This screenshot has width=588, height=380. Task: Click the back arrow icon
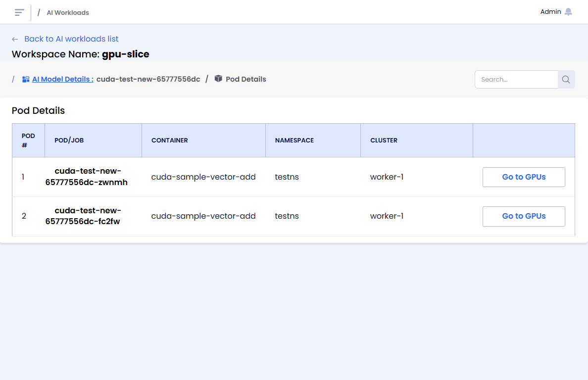click(15, 39)
